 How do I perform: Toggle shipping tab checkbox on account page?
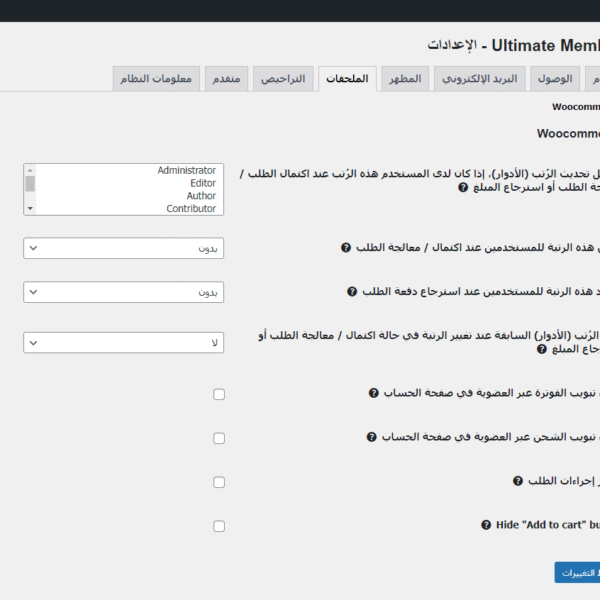pos(219,438)
